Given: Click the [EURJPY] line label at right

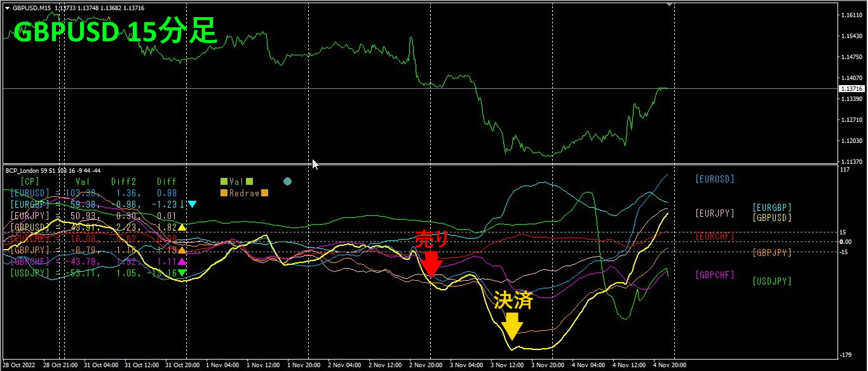Looking at the screenshot, I should click(715, 213).
